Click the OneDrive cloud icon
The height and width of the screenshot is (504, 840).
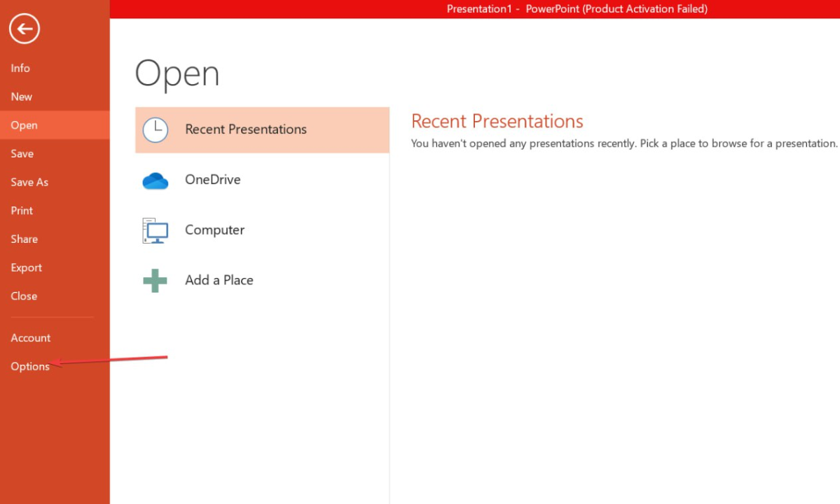pos(156,181)
